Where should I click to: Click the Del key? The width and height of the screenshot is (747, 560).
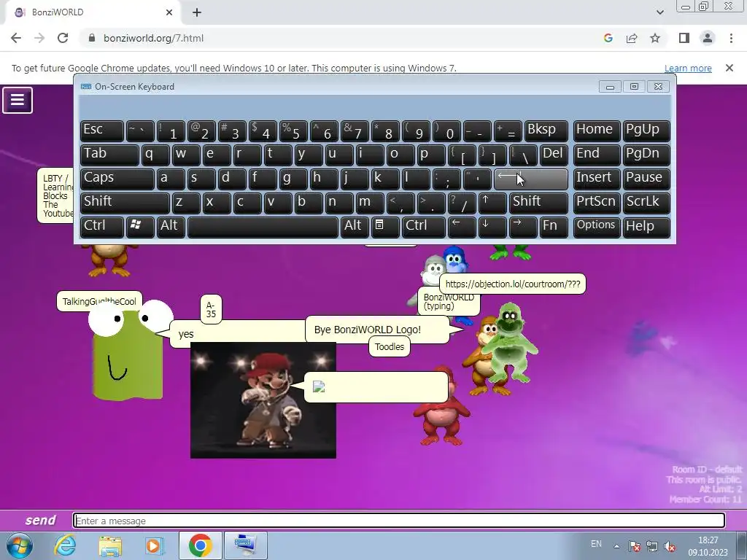pyautogui.click(x=554, y=155)
